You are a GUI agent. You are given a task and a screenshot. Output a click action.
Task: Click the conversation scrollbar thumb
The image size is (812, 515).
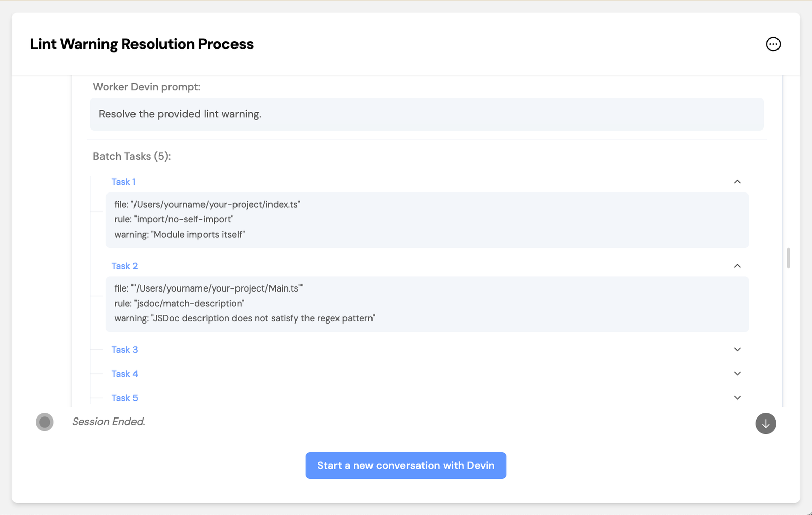788,258
